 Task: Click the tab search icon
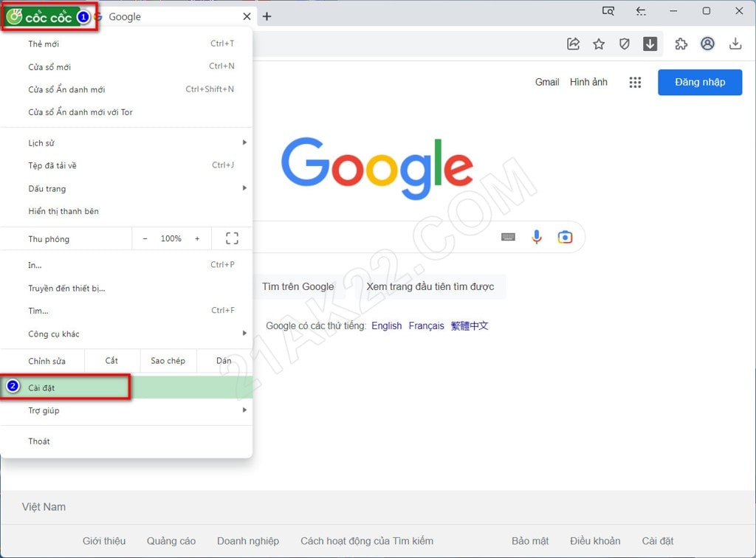tap(608, 11)
